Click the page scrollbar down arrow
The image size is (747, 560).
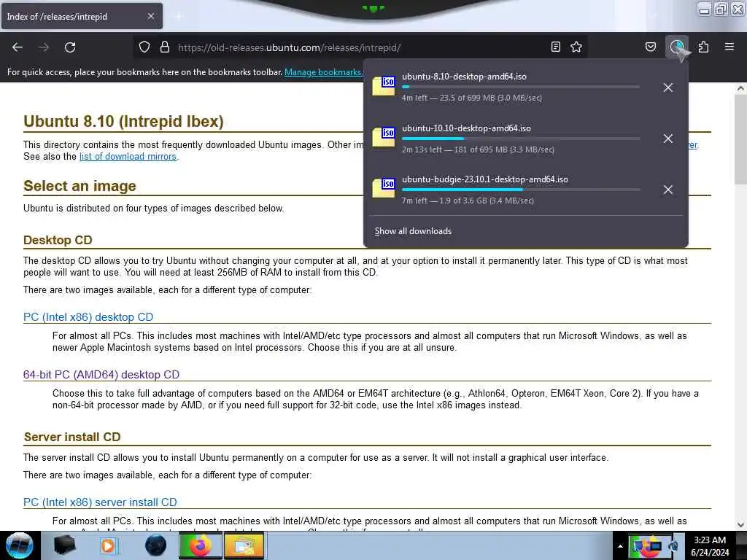tap(740, 525)
